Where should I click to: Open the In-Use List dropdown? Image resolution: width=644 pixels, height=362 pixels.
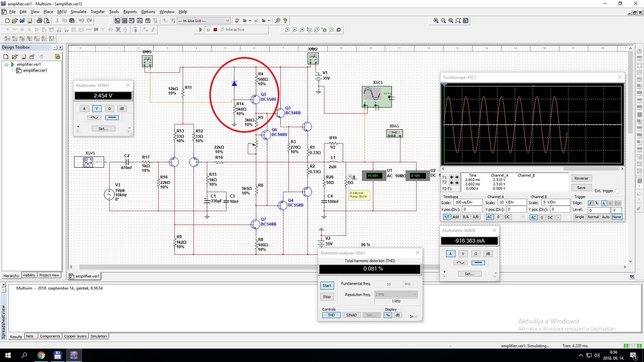[227, 21]
